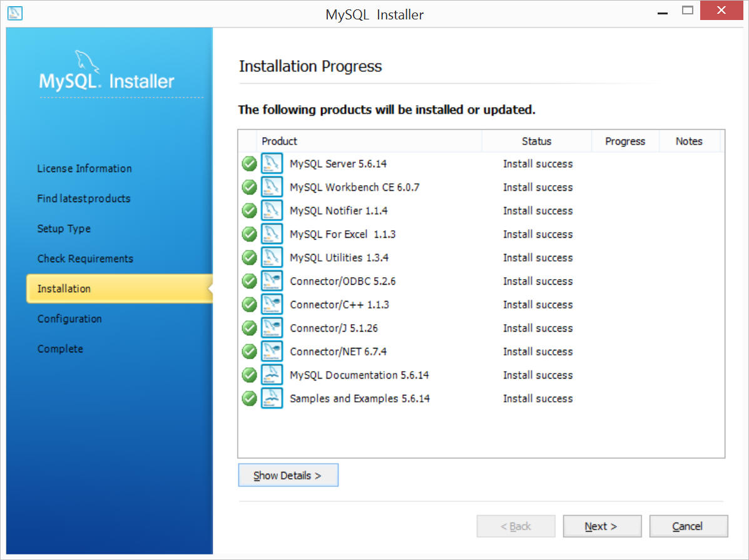The image size is (749, 560).
Task: Select the highlighted Installation step
Action: 120,288
